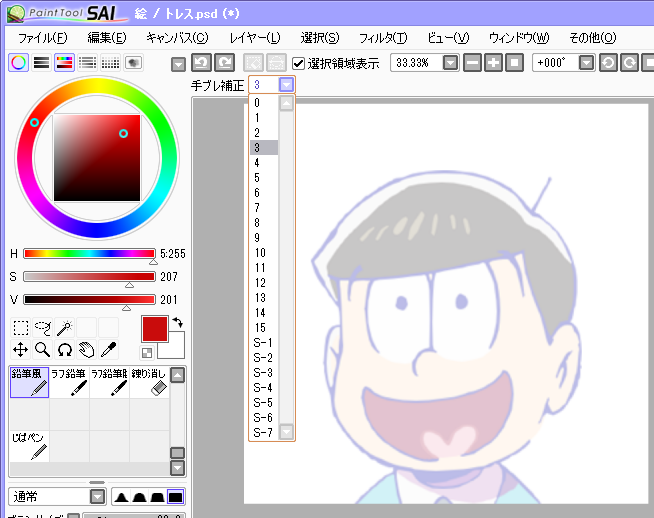Viewport: 654px width, 518px height.
Task: Rotate canvas clockwise icon
Action: coord(629,63)
